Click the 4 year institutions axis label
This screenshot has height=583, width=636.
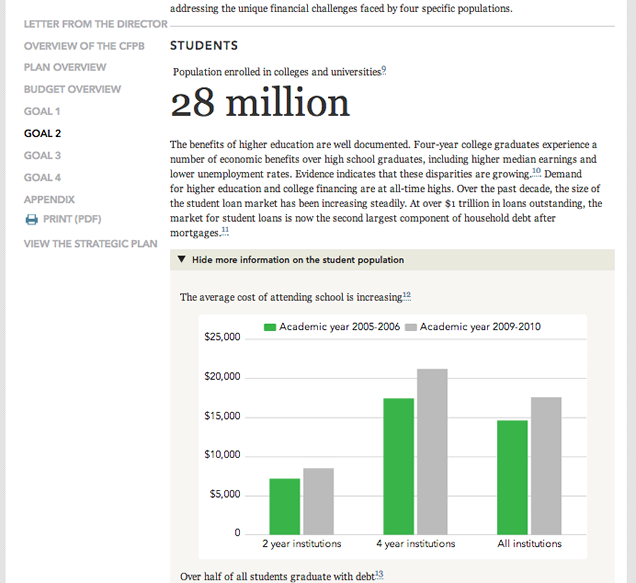tap(415, 544)
